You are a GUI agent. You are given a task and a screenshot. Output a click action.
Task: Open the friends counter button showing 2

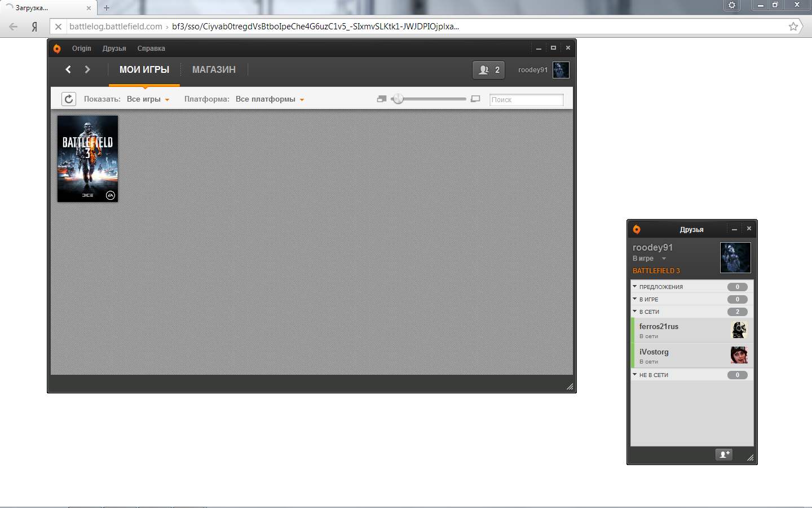pyautogui.click(x=488, y=70)
